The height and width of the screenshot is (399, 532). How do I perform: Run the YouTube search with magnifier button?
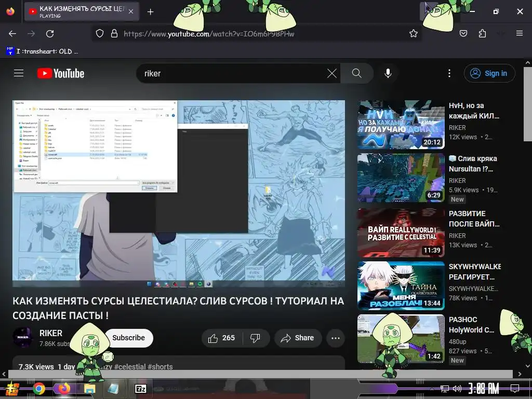click(x=356, y=73)
